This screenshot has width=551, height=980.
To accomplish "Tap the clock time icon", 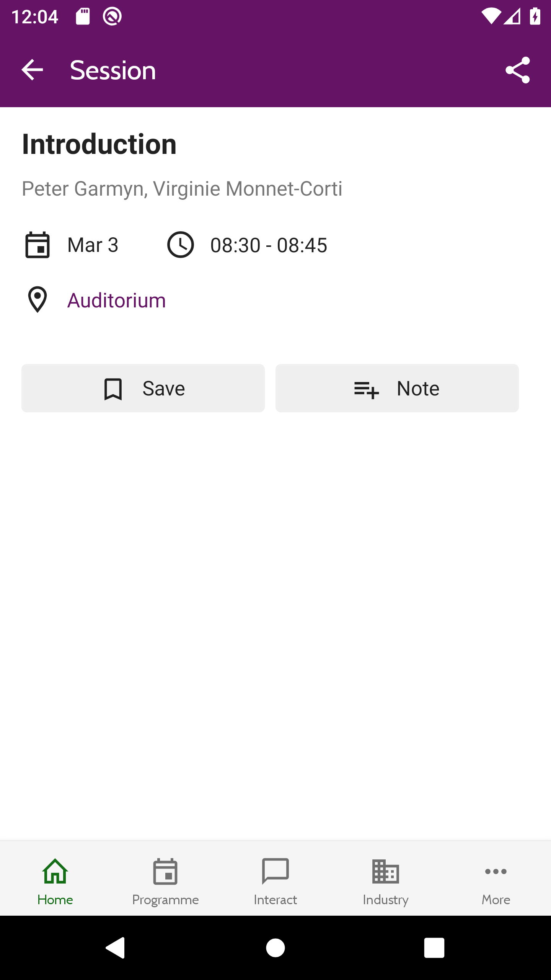I will coord(181,245).
